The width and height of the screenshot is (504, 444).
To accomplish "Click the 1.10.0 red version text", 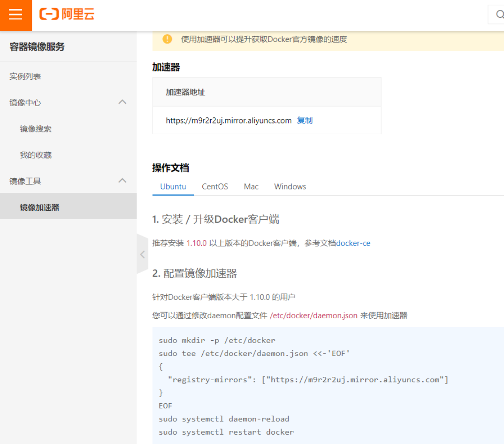I will click(x=197, y=244).
